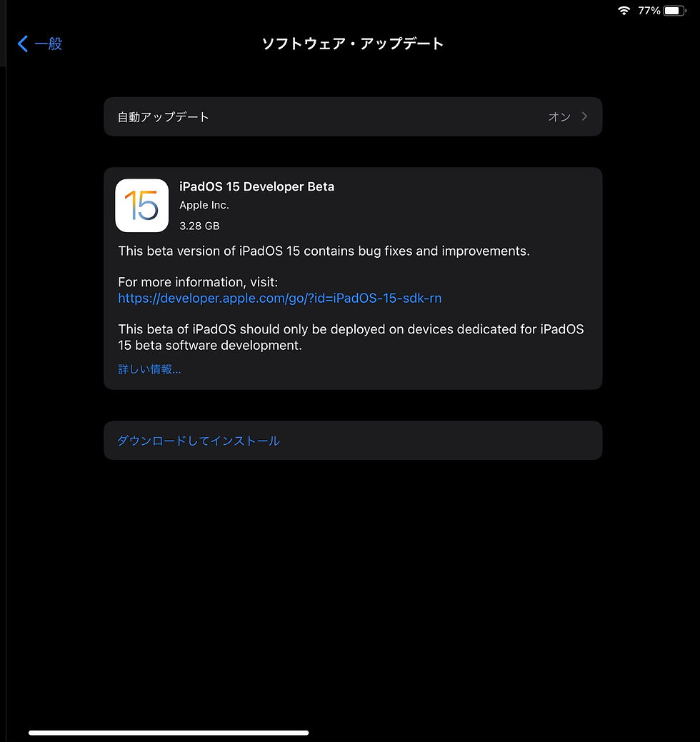Tap the home indicator bar

tap(169, 733)
